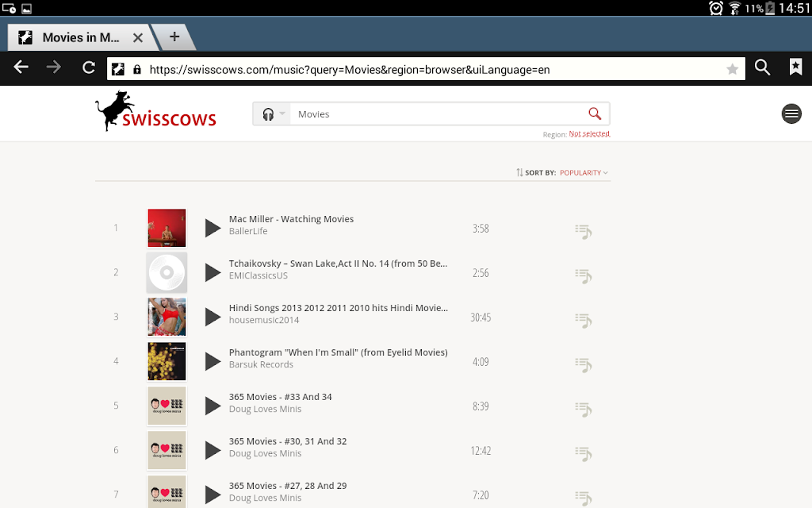The image size is (812, 508).
Task: Open Wi-Fi icon in status bar
Action: click(734, 8)
